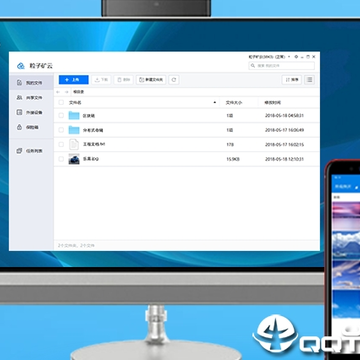Tap the pink sunset photo on the phone

(347, 215)
